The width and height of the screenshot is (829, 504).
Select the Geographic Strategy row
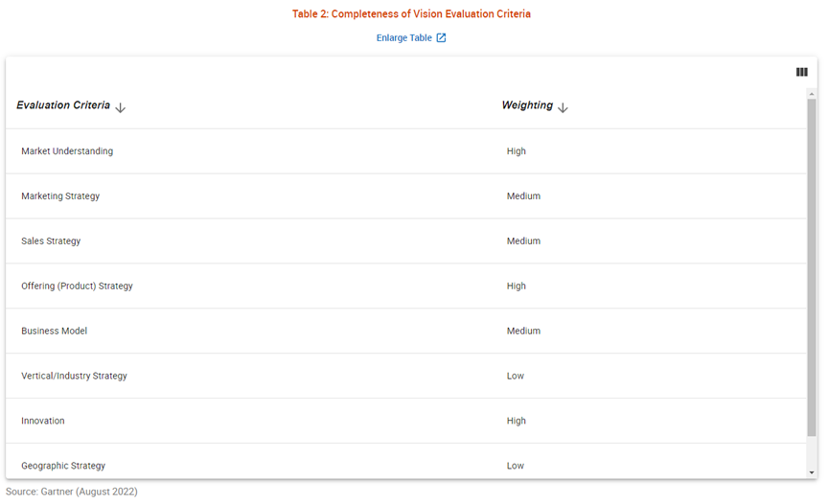(x=406, y=462)
